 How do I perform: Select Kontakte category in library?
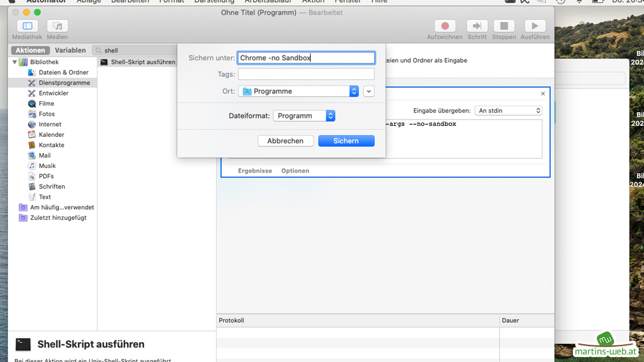click(x=52, y=145)
